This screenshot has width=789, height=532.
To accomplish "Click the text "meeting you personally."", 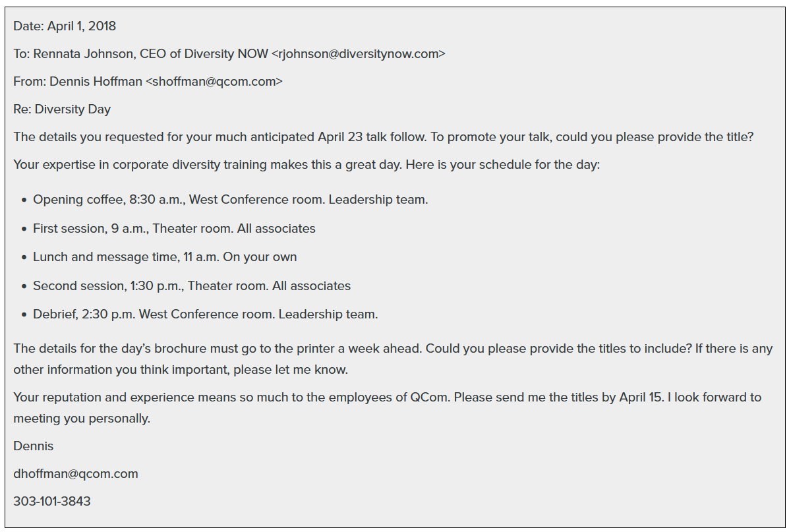I will tap(82, 419).
